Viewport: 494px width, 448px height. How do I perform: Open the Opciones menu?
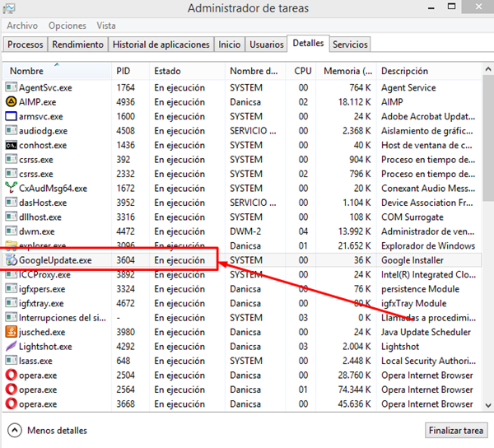[68, 26]
